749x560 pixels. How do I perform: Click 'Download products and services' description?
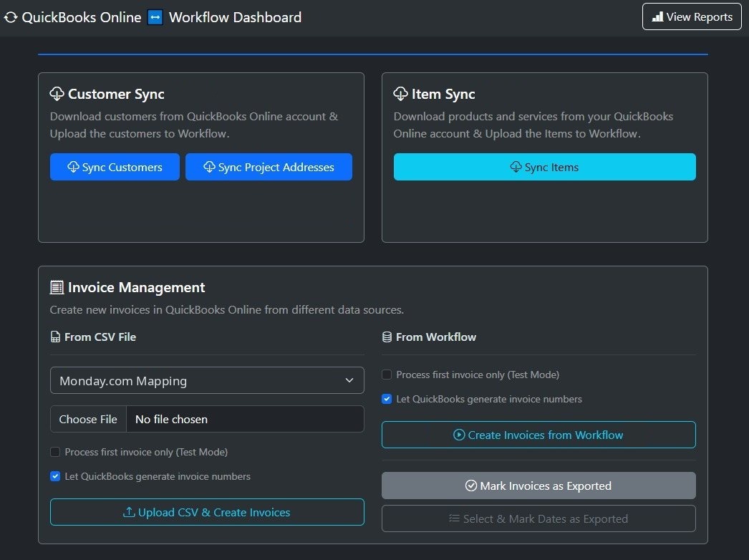pos(533,125)
